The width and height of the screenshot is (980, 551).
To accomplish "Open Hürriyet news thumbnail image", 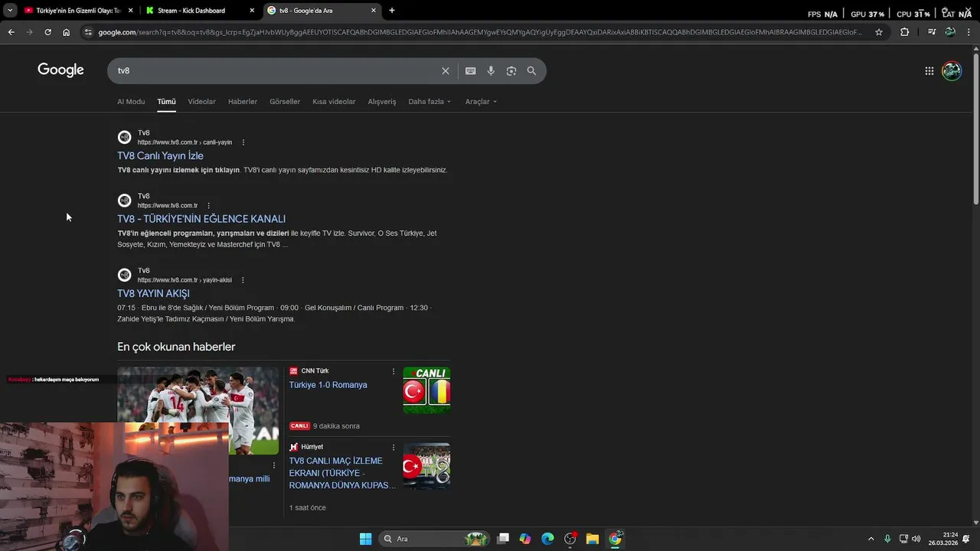I will (x=426, y=466).
